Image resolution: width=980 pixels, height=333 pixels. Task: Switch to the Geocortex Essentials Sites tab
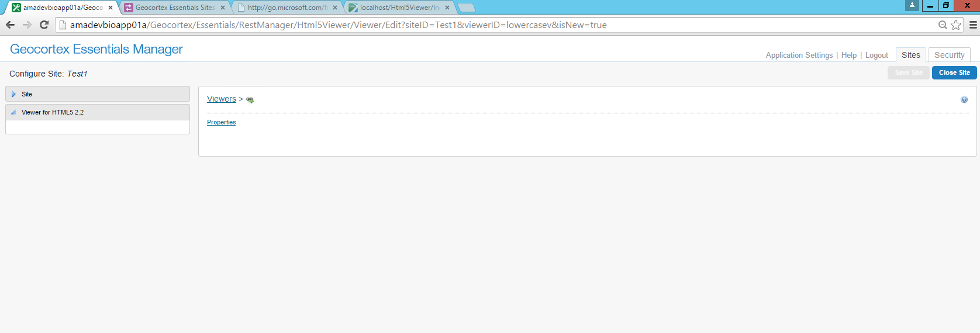point(175,8)
